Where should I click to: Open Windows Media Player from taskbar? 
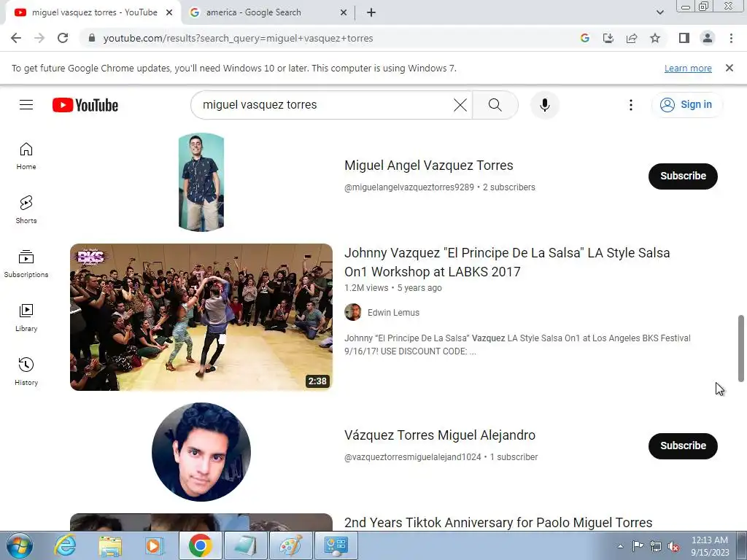(155, 545)
